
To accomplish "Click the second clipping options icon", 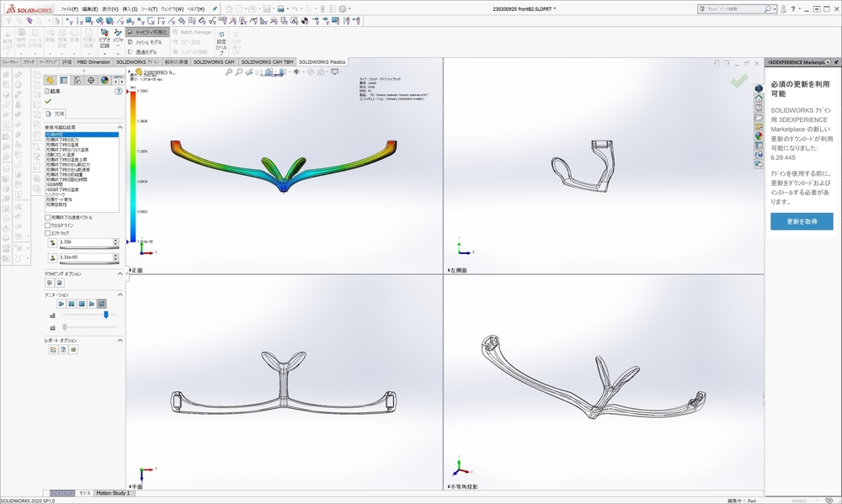I will pyautogui.click(x=60, y=283).
